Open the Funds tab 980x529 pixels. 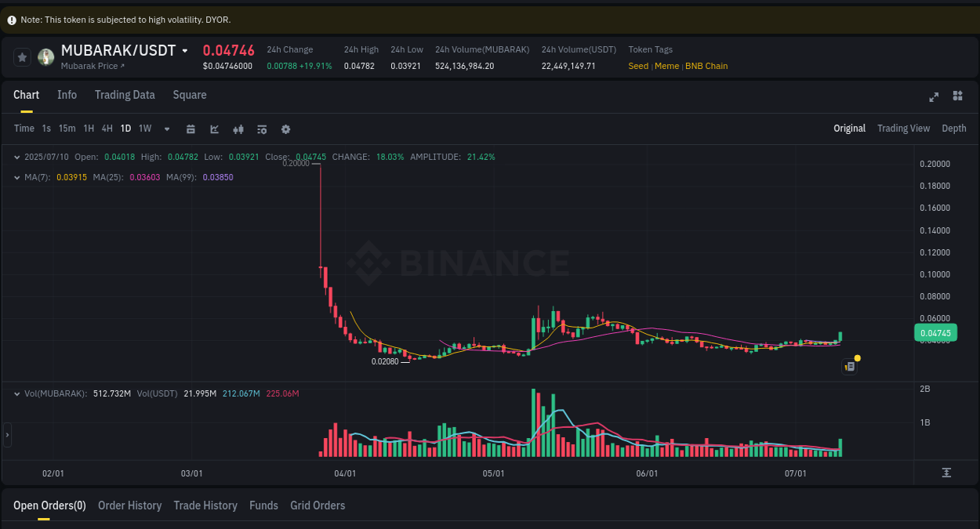[263, 505]
